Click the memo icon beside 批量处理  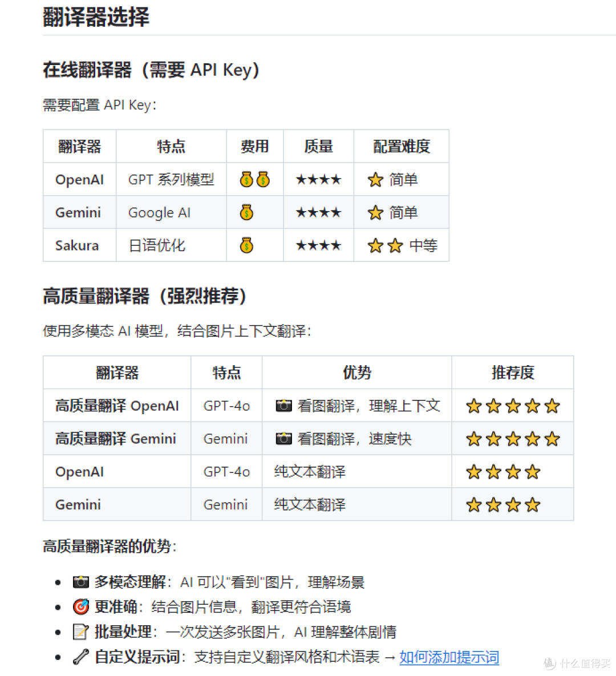[80, 632]
